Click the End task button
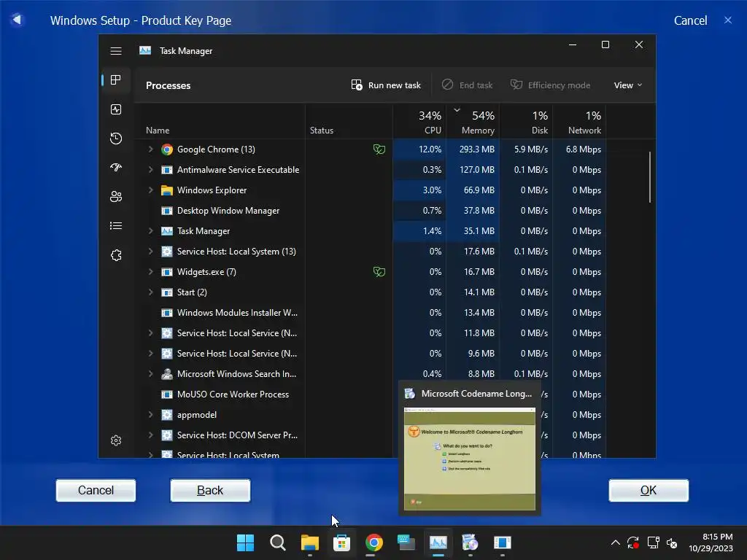This screenshot has width=747, height=560. [x=468, y=85]
